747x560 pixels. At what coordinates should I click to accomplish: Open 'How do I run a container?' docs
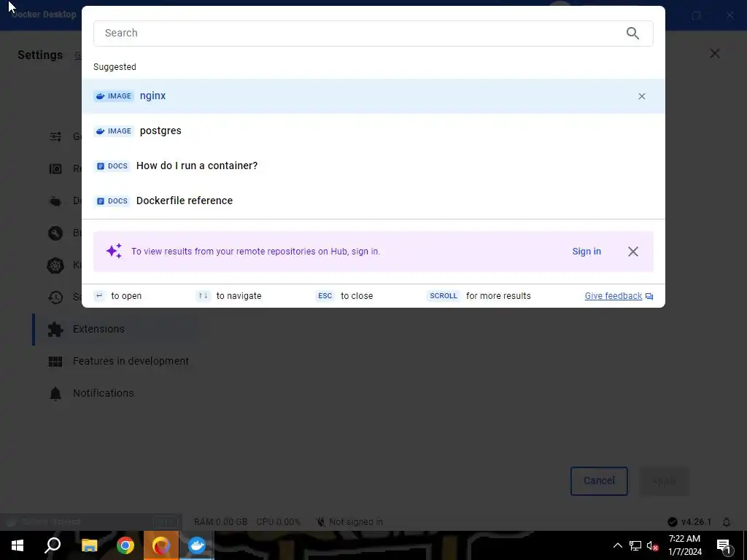(373, 166)
